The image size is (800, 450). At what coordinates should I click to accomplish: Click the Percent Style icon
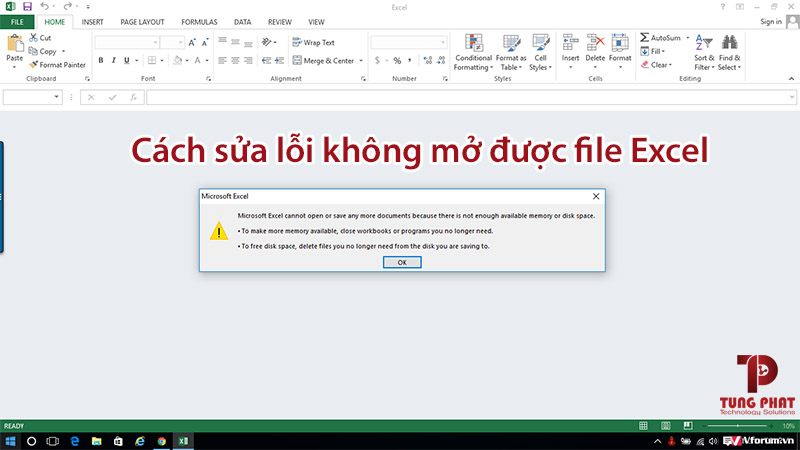pos(397,60)
